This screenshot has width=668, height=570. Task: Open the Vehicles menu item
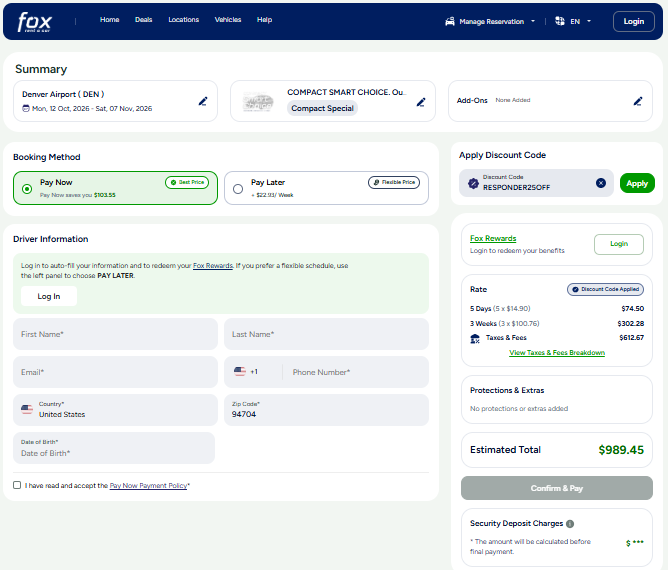click(x=228, y=20)
